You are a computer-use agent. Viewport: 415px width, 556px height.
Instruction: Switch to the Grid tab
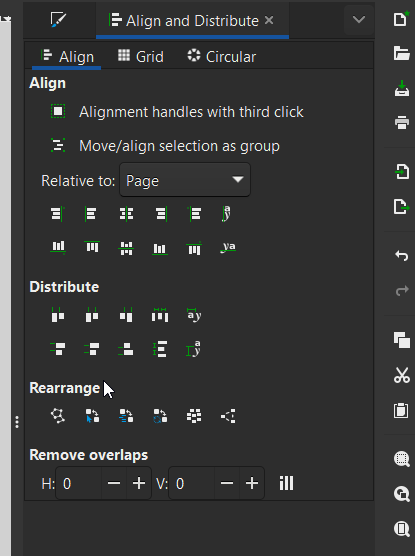tap(141, 56)
